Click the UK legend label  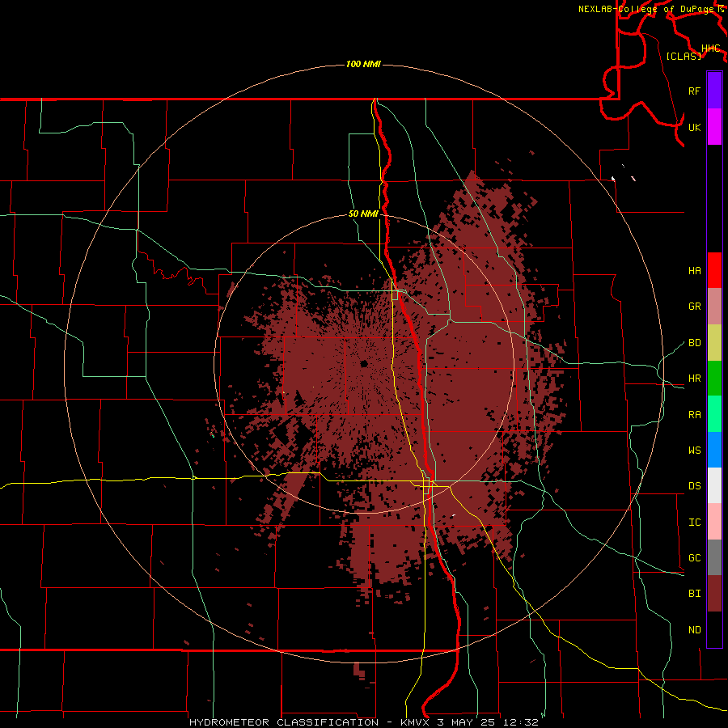(x=694, y=127)
